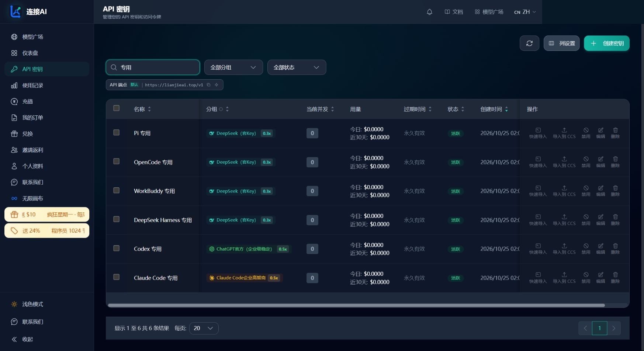
Task: Disable the Codex 专用 key
Action: pos(586,249)
